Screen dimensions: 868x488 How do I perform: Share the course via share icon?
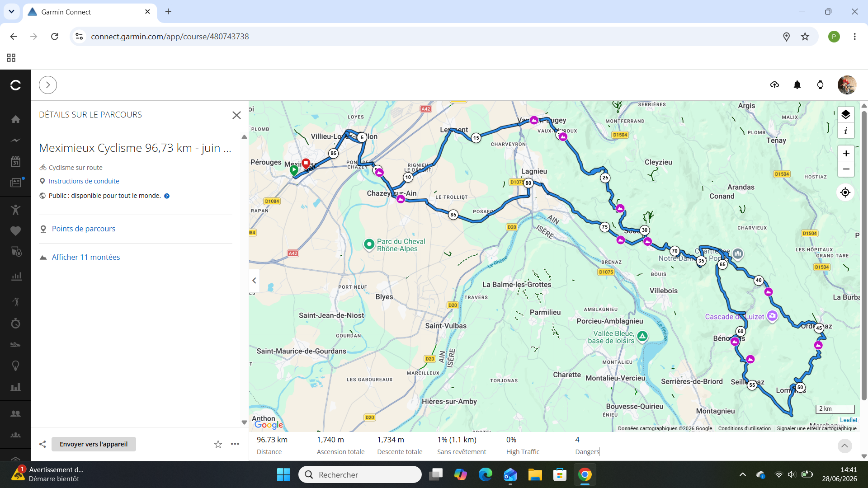point(42,444)
